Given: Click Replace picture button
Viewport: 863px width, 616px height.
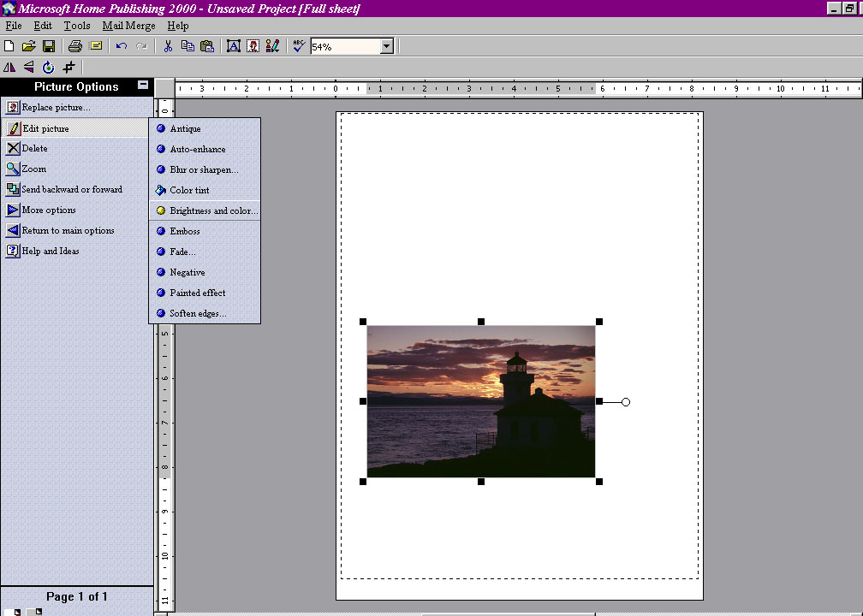Looking at the screenshot, I should tap(55, 108).
